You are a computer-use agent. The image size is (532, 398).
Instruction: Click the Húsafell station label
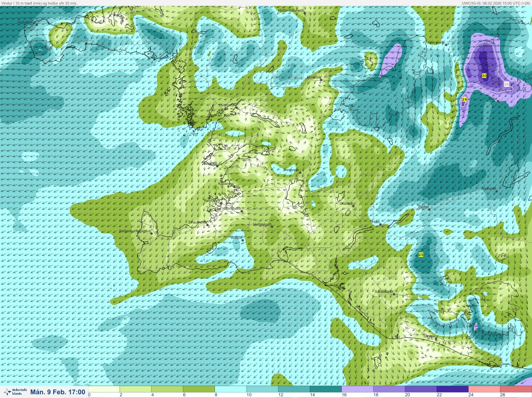pyautogui.click(x=314, y=77)
